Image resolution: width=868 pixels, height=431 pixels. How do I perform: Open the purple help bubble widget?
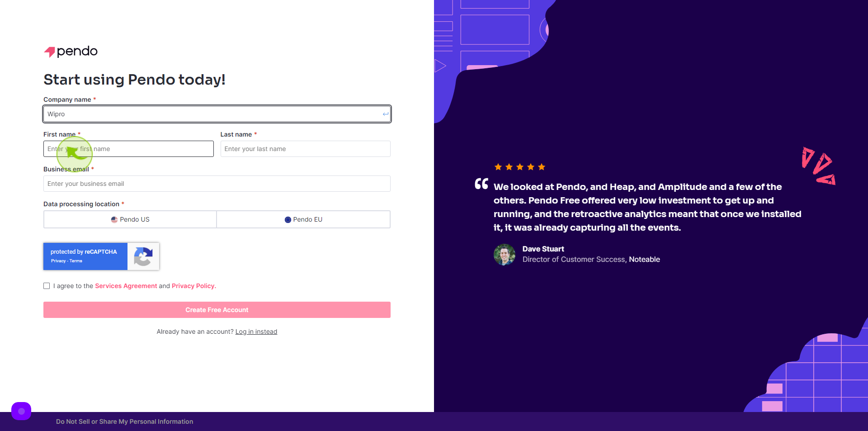pyautogui.click(x=21, y=411)
